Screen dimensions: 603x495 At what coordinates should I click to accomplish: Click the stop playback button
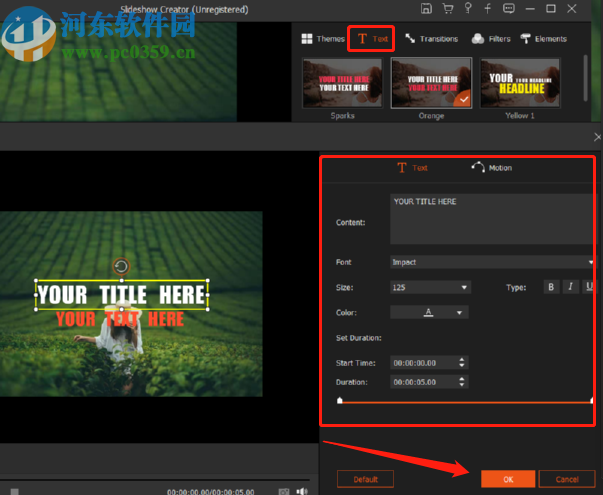[15, 491]
